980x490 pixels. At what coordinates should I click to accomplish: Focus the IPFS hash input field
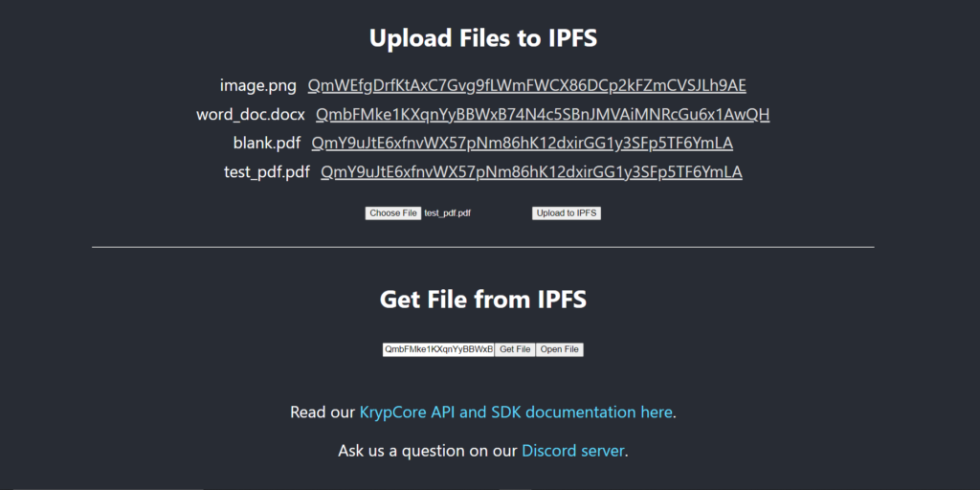(x=438, y=349)
